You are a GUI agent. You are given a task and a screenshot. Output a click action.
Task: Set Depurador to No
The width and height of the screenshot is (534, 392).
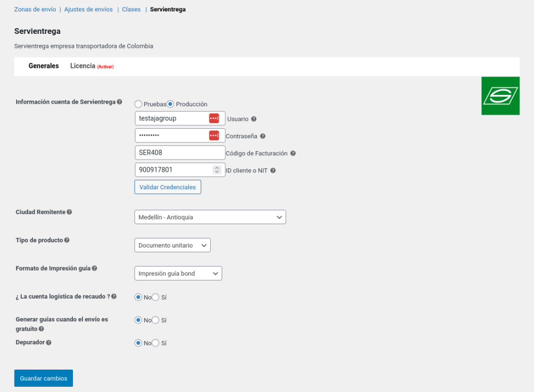[138, 343]
